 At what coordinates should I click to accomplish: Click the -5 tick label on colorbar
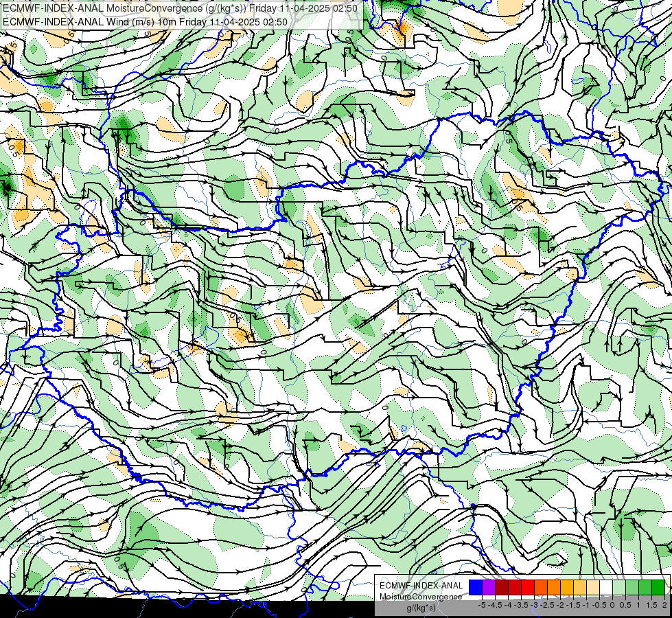482,605
